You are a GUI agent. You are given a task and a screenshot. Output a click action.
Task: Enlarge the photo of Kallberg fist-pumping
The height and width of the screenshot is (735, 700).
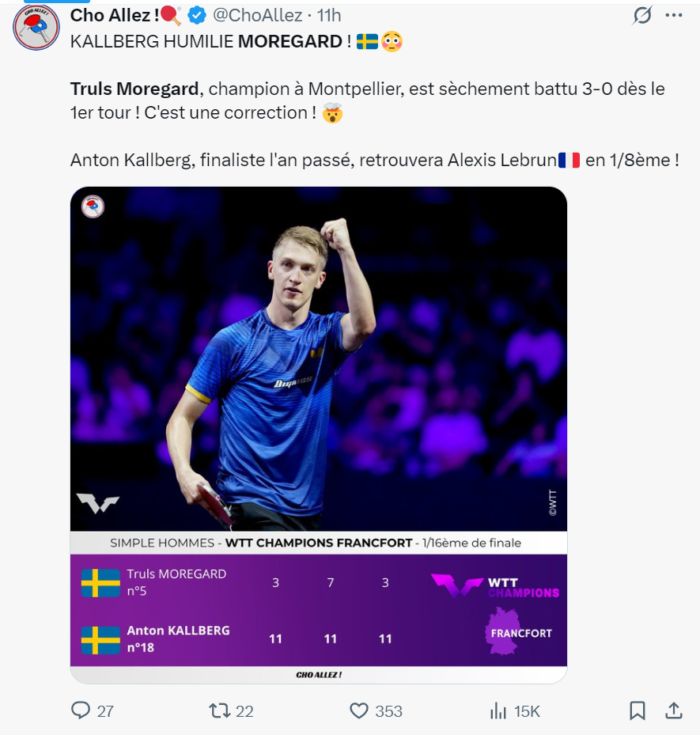click(x=319, y=358)
